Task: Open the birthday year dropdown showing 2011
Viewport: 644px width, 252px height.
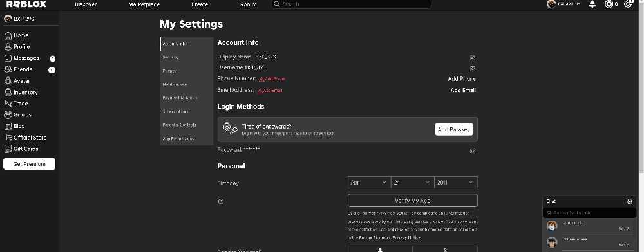Action: (x=456, y=183)
